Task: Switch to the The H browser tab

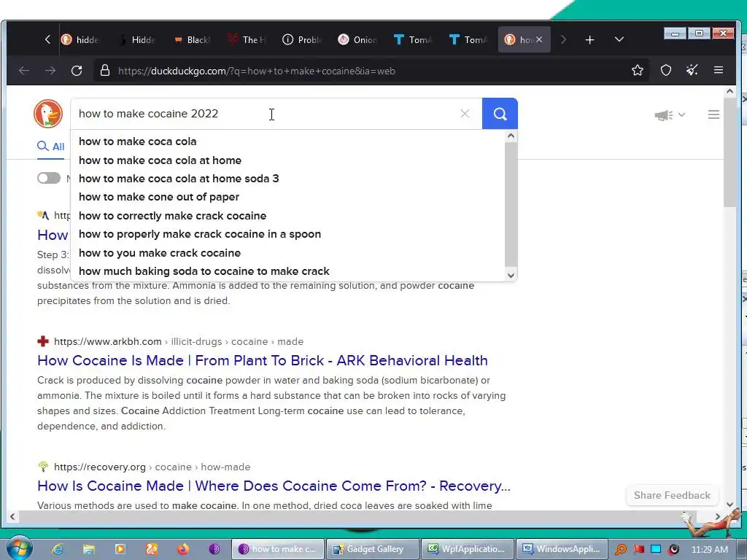Action: [x=247, y=40]
